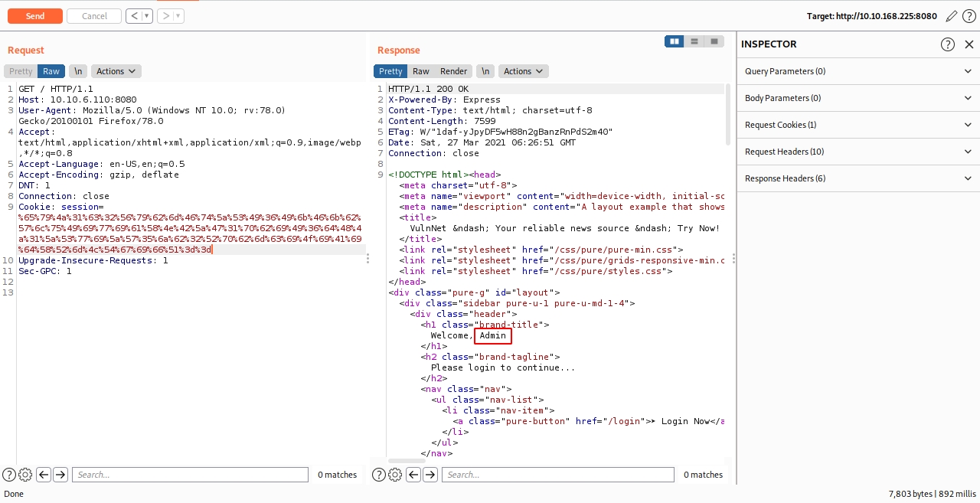Expand the Request Cookies (1) section

pyautogui.click(x=857, y=125)
